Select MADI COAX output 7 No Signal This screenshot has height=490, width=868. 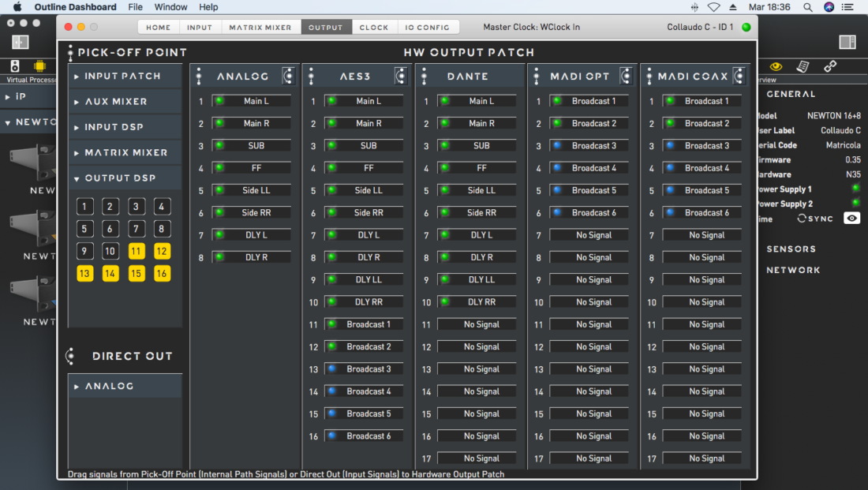tap(702, 235)
